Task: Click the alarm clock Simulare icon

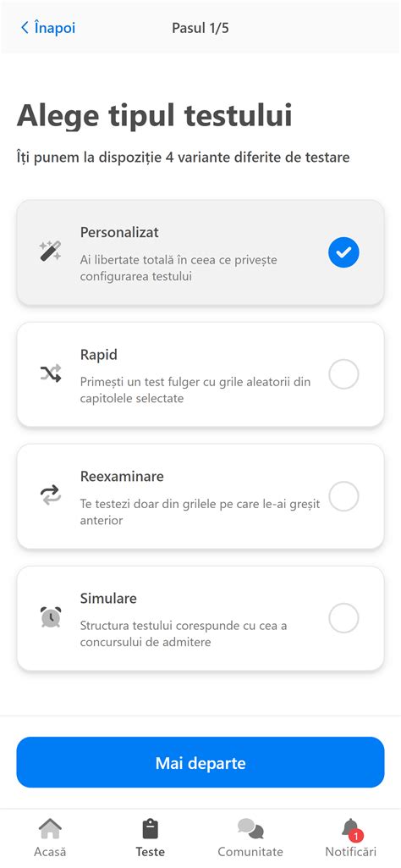Action: click(50, 617)
